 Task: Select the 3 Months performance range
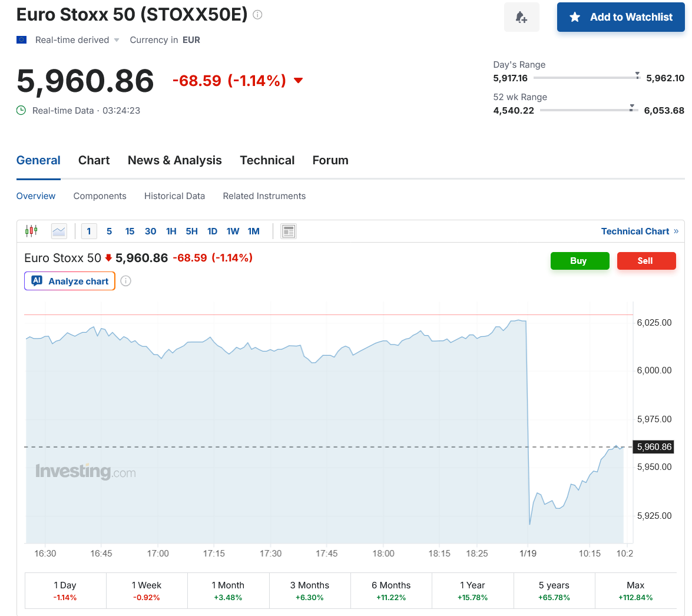coord(310,591)
